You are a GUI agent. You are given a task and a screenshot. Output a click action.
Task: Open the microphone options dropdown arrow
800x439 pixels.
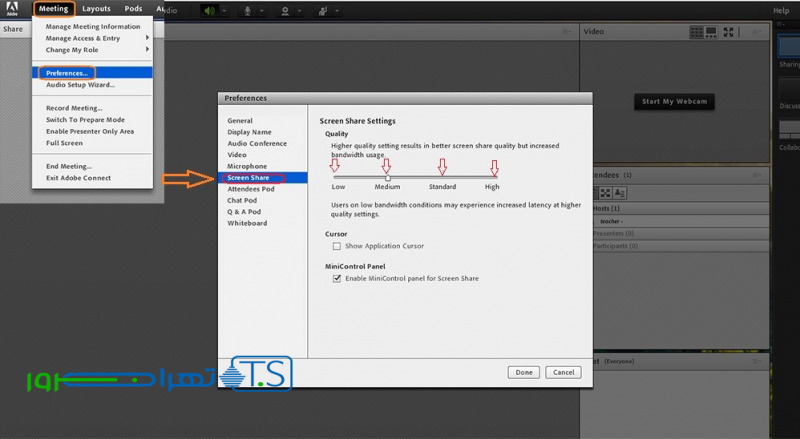pyautogui.click(x=263, y=10)
